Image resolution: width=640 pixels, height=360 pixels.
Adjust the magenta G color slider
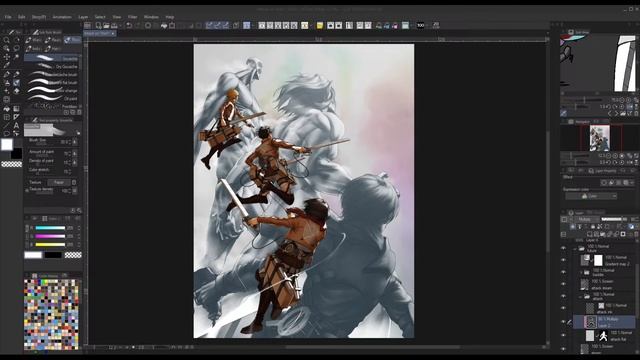coord(50,236)
